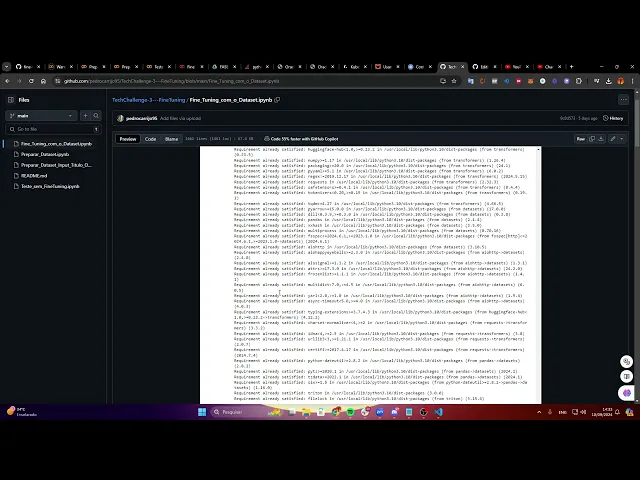The height and width of the screenshot is (480, 640).
Task: Open the browser Downloads icon
Action: [x=609, y=81]
